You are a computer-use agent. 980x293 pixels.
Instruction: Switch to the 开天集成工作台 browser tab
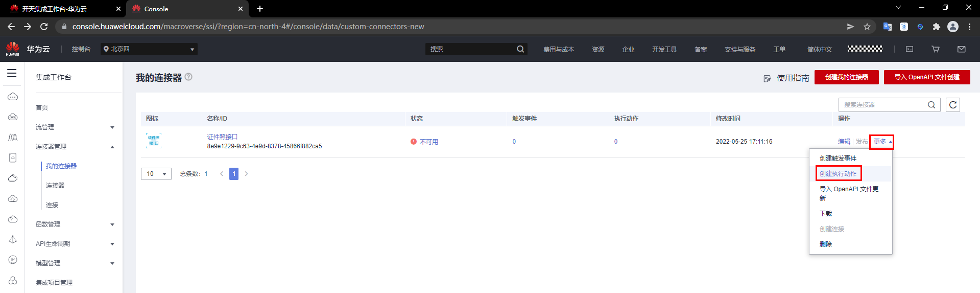click(64, 9)
